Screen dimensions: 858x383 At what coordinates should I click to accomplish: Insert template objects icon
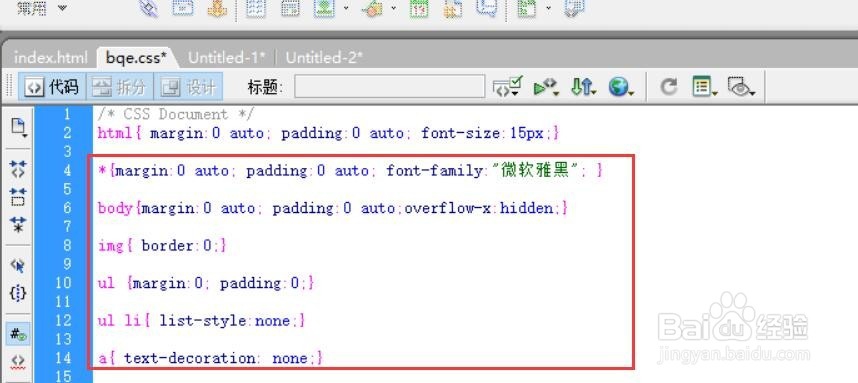[x=526, y=8]
